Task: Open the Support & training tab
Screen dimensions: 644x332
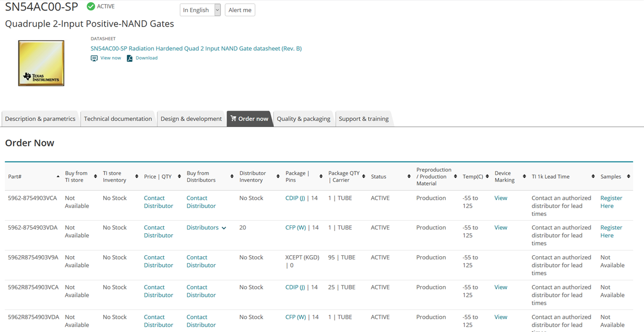Action: pos(364,119)
